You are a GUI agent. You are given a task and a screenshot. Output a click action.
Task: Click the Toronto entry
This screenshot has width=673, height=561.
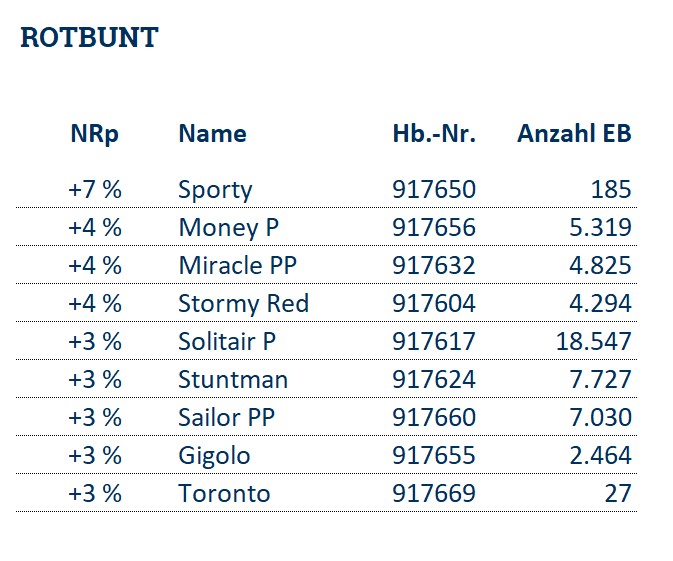(x=224, y=494)
